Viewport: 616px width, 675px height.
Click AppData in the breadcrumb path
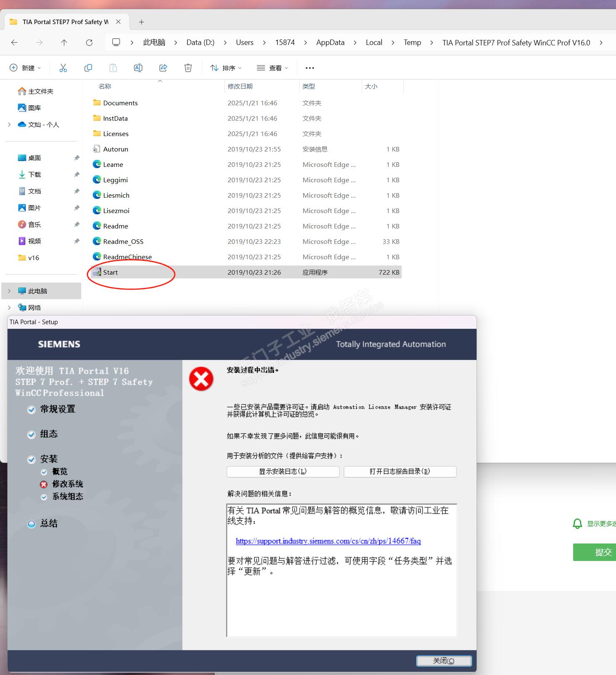click(330, 42)
